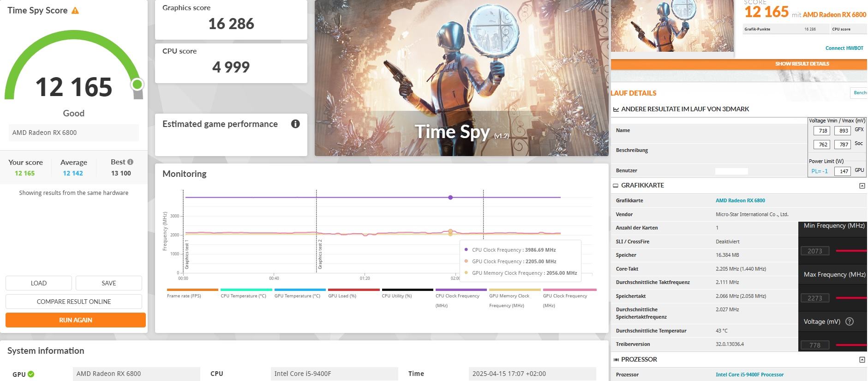Toggle the GPU Clock Frequency legend item
868x381 pixels.
569,298
